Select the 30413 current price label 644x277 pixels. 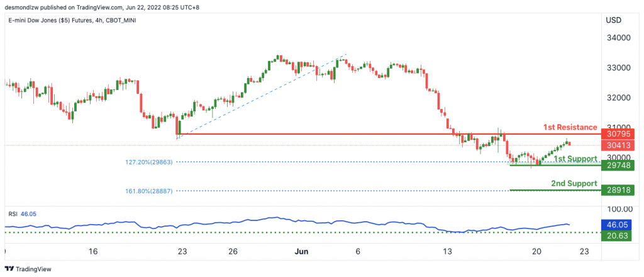tap(618, 145)
